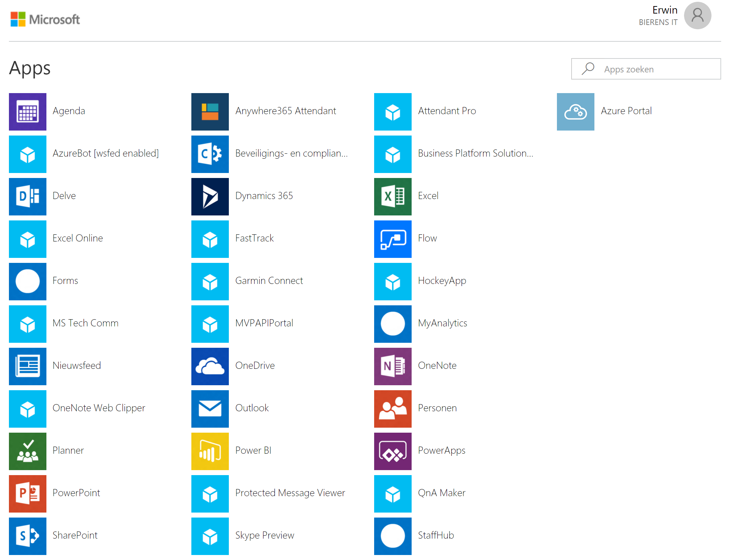Screen dimensions: 729x560
Task: Launch Anywhere365 Attendant via its icon
Action: pyautogui.click(x=210, y=112)
